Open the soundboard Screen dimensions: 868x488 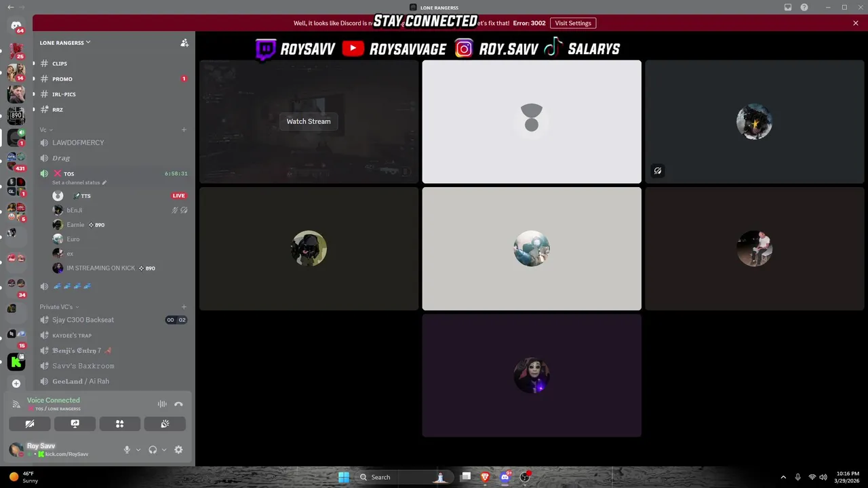(165, 424)
